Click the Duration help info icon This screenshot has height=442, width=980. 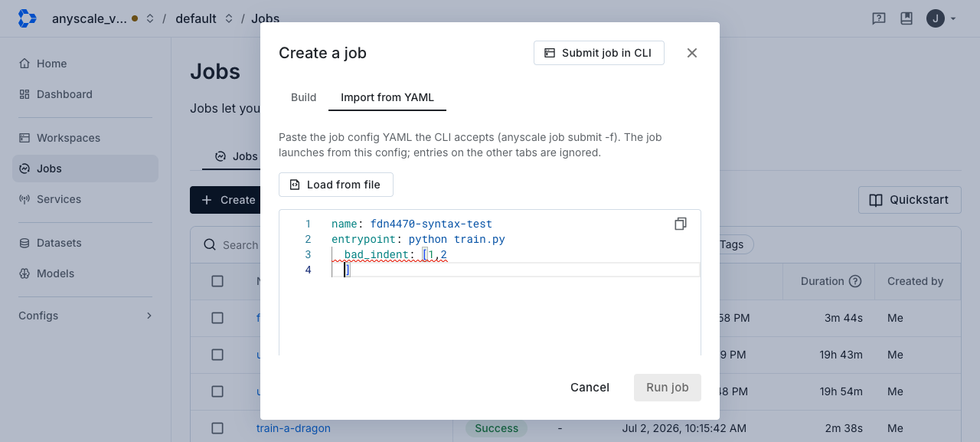point(856,281)
